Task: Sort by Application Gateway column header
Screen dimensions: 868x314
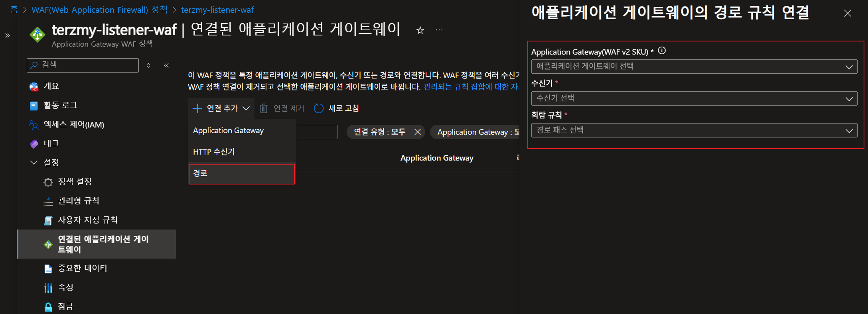Action: [437, 158]
